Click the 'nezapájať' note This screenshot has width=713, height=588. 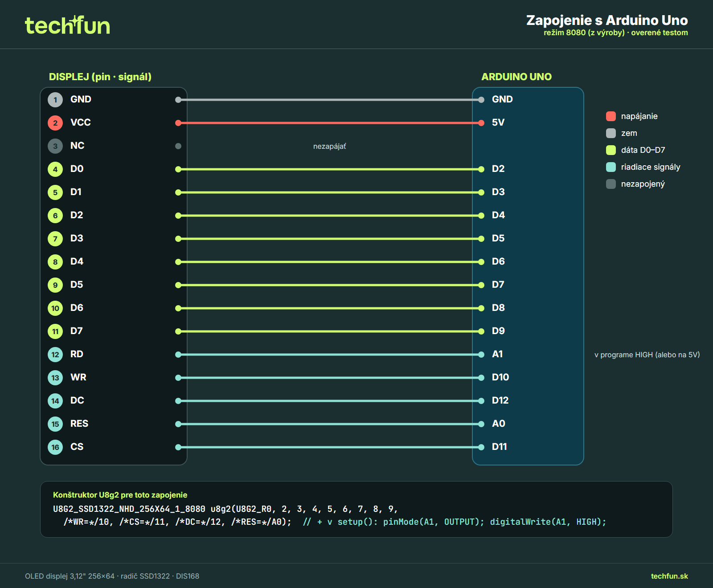tap(329, 147)
